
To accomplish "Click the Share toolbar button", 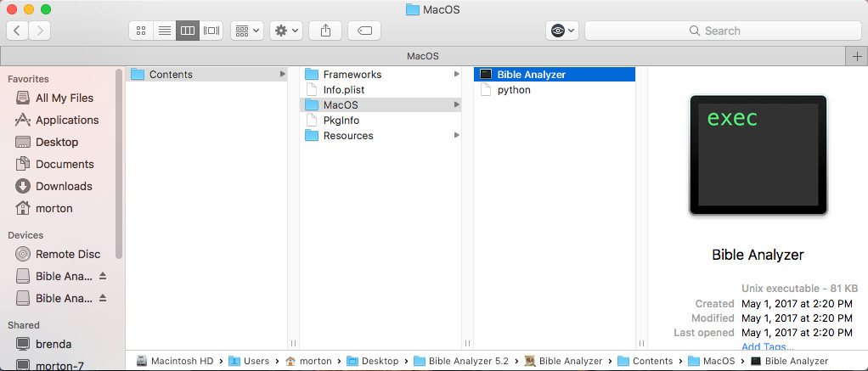I will tap(325, 31).
